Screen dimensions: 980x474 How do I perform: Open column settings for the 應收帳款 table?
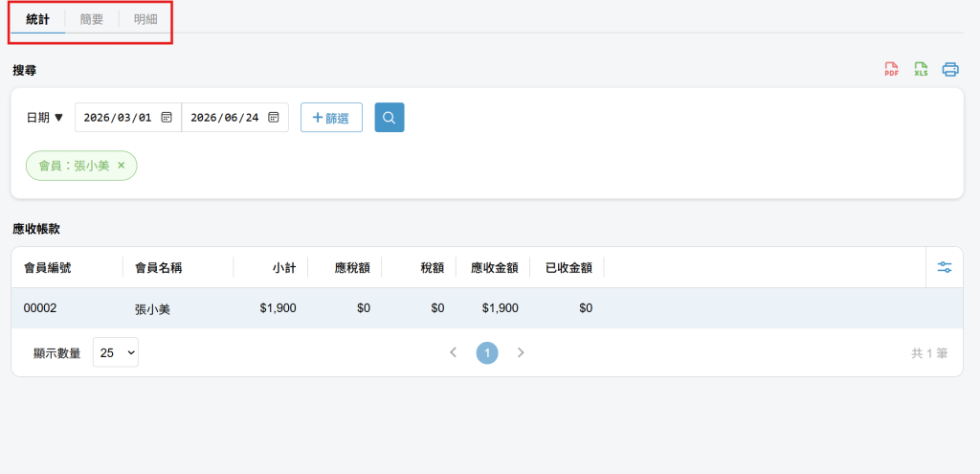click(945, 267)
